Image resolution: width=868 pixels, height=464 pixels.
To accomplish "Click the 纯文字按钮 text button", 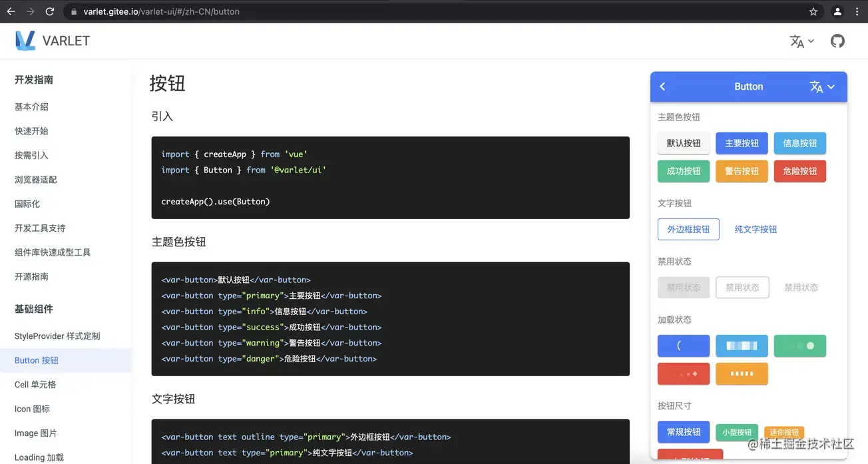I will [756, 229].
